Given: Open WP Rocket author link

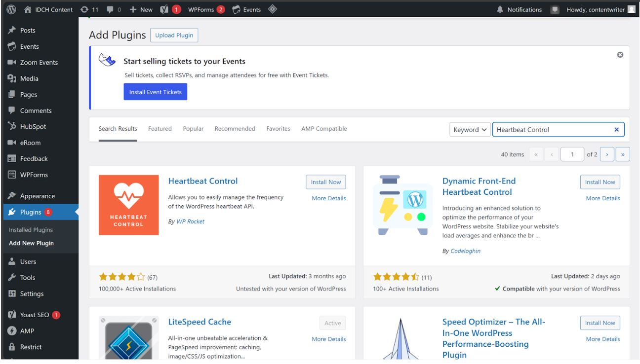Looking at the screenshot, I should [190, 221].
